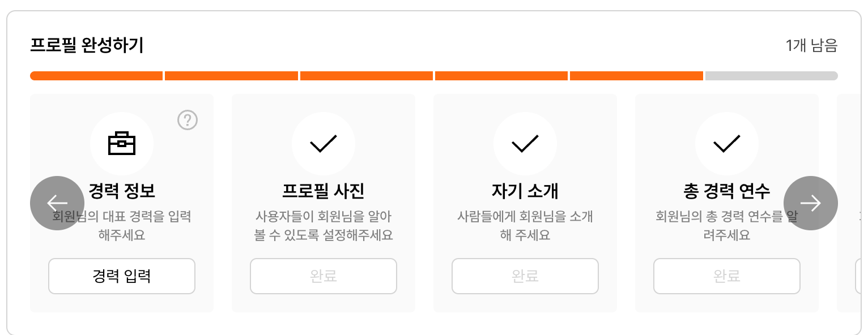
Task: Click the left arrow navigation icon
Action: 57,203
